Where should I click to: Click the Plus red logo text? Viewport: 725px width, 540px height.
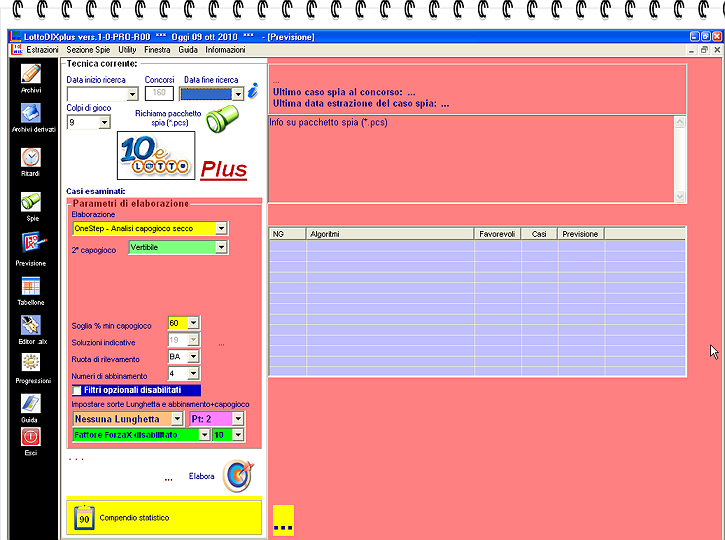(224, 170)
